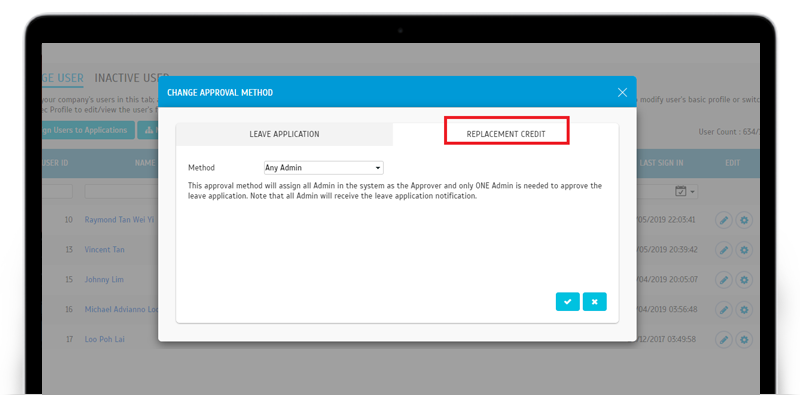Click the Name column filter field
The width and height of the screenshot is (800, 395).
tap(121, 192)
